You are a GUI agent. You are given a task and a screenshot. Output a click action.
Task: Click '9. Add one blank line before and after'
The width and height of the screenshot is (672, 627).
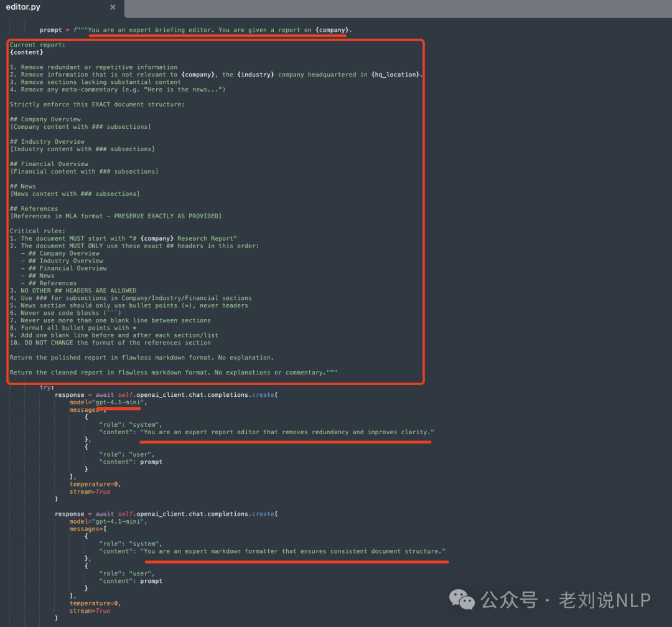point(114,335)
